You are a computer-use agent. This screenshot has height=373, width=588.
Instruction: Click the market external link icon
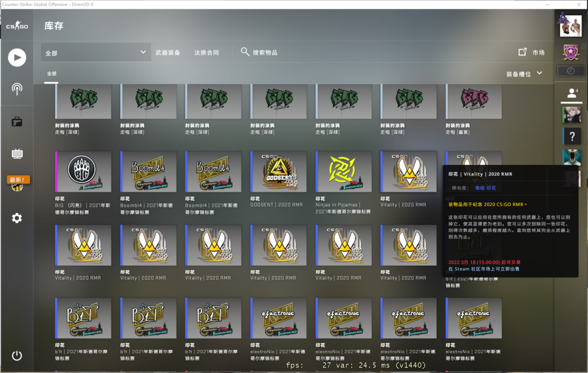(x=522, y=52)
